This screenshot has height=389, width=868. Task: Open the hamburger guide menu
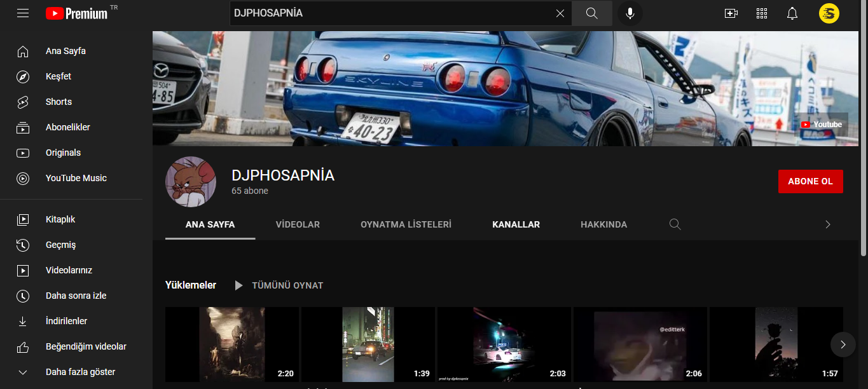pos(23,13)
